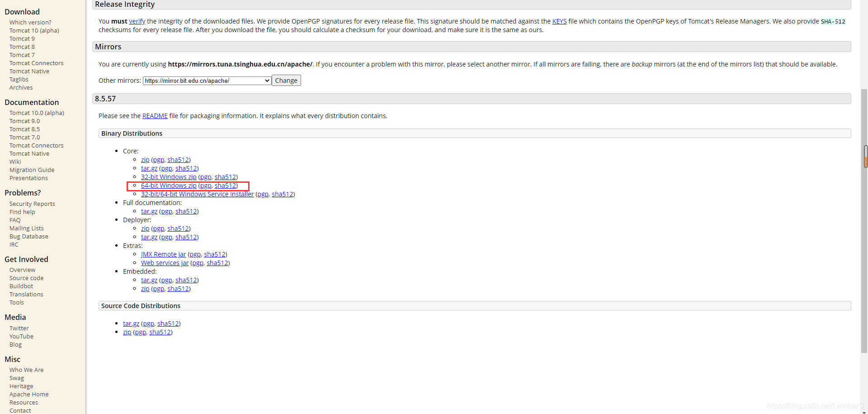Open the KEYS file link
The height and width of the screenshot is (414, 868).
tap(559, 21)
